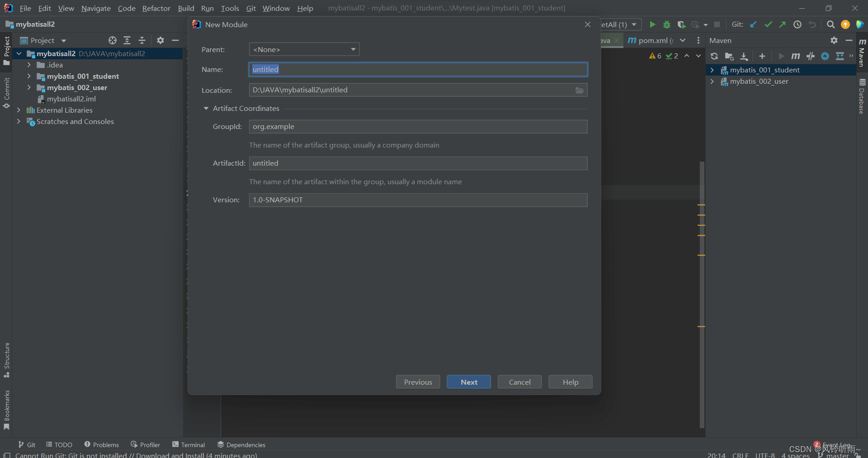Start debugging with the green bug icon

tap(667, 24)
